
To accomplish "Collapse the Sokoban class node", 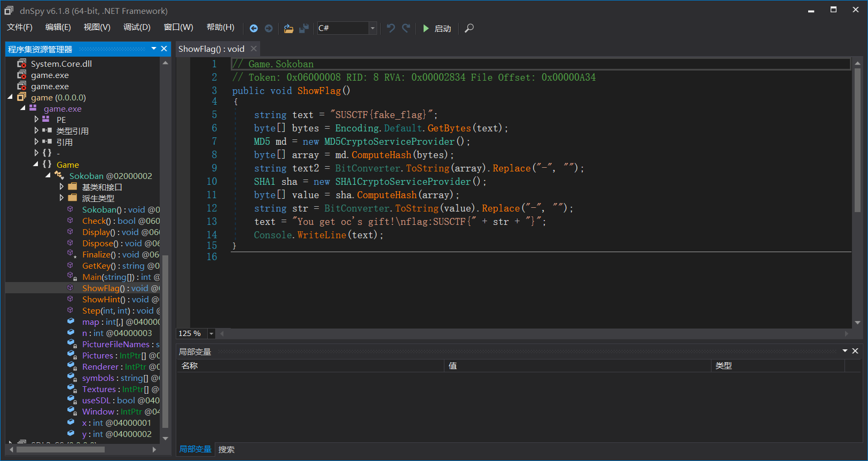I will 49,176.
